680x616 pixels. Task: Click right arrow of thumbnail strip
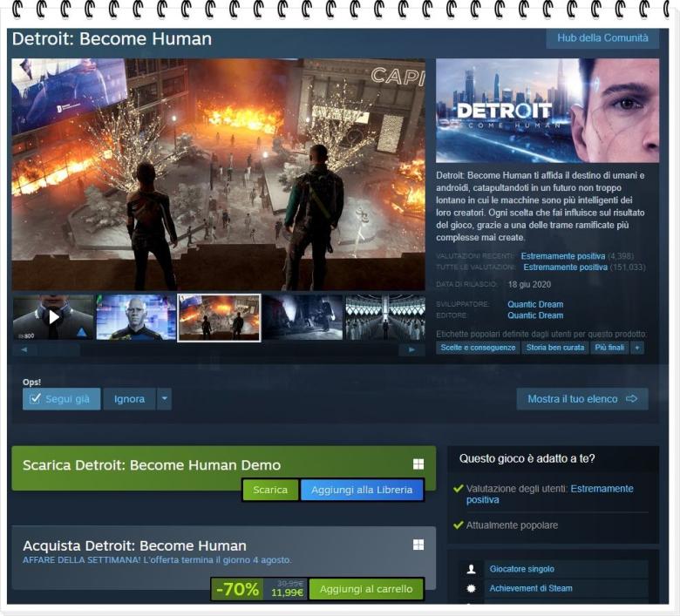pyautogui.click(x=411, y=349)
